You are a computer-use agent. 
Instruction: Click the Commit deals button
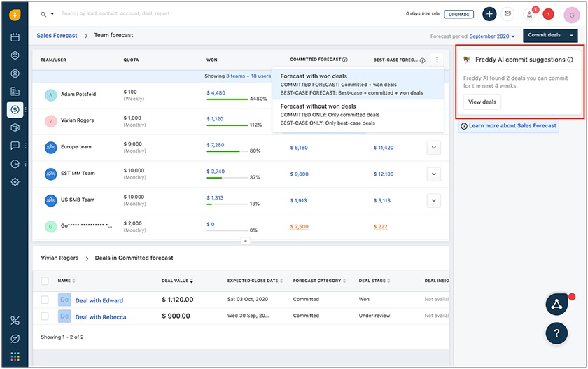click(x=545, y=35)
